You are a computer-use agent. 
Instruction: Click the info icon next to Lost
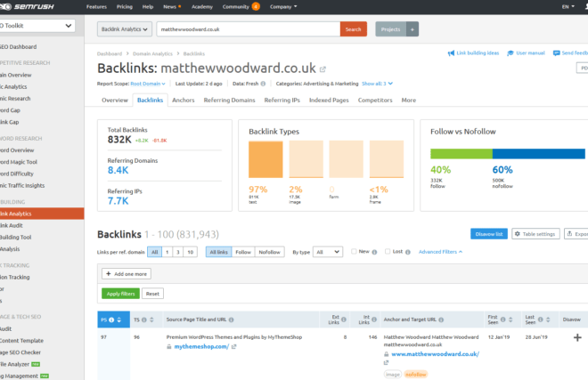pyautogui.click(x=408, y=252)
